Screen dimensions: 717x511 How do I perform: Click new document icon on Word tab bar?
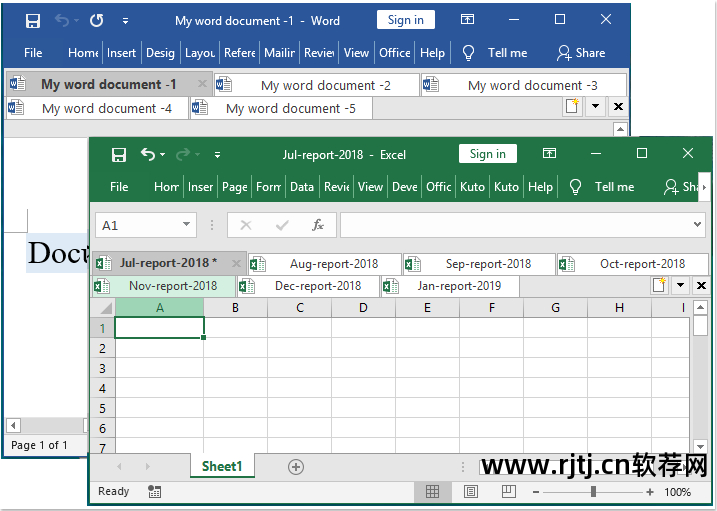(x=572, y=106)
